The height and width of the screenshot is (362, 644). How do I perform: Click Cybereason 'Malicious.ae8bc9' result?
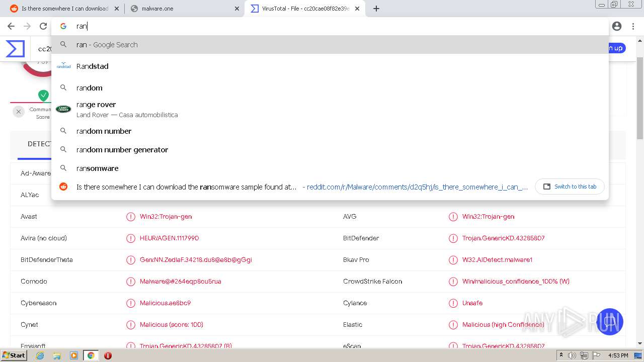165,303
